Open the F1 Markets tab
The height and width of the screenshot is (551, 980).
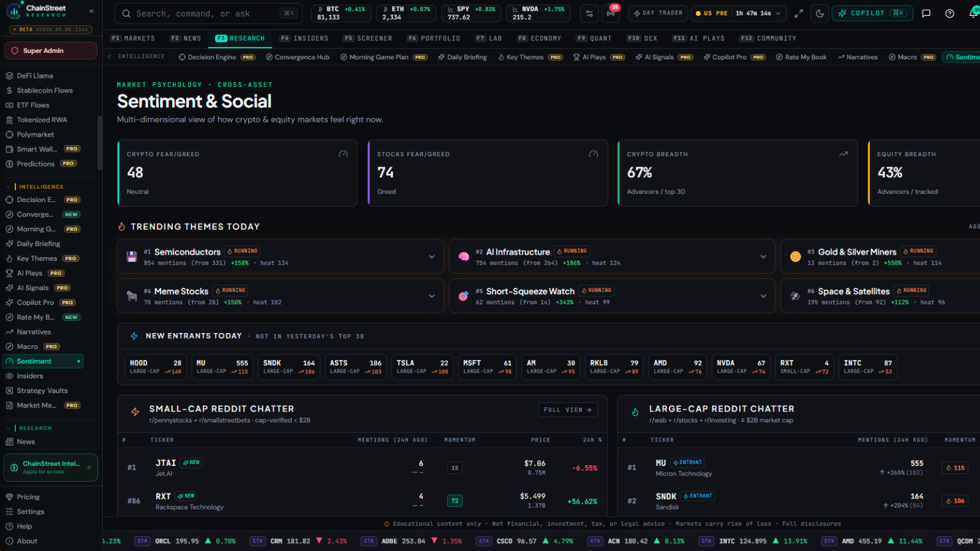pos(133,38)
